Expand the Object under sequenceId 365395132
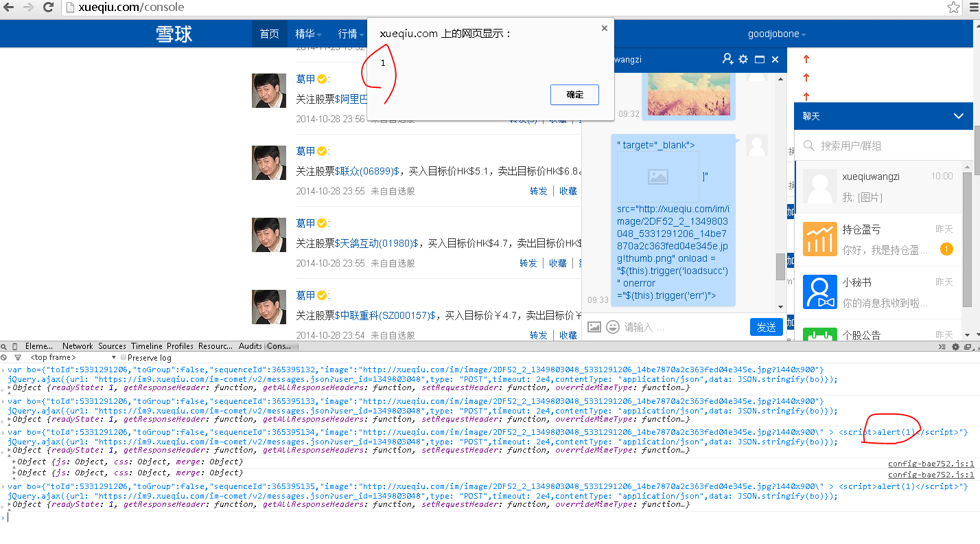980x544 pixels. 9,387
